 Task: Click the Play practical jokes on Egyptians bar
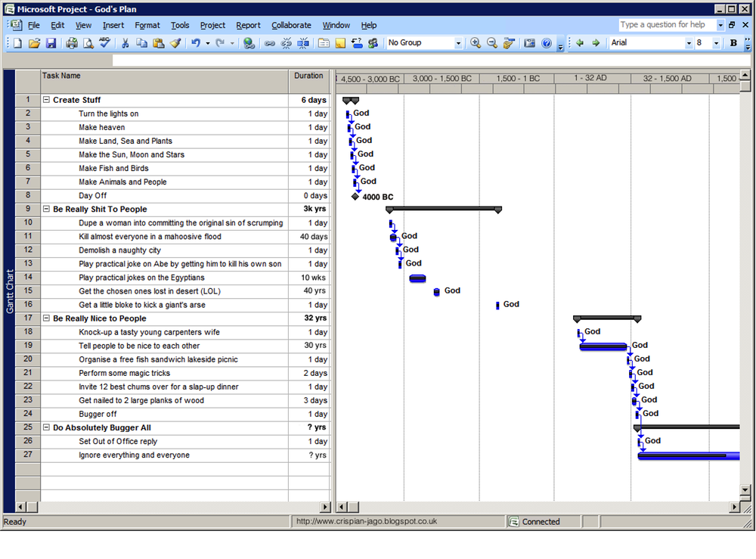(x=417, y=278)
